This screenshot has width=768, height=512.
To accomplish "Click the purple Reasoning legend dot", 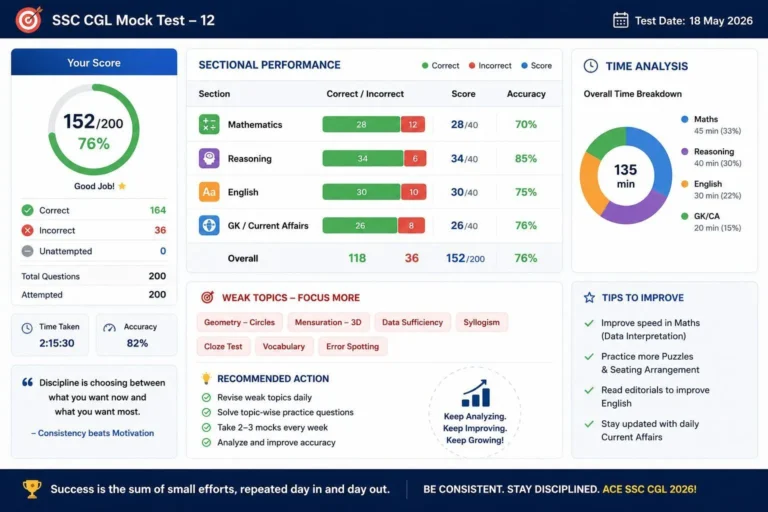I will [x=685, y=151].
